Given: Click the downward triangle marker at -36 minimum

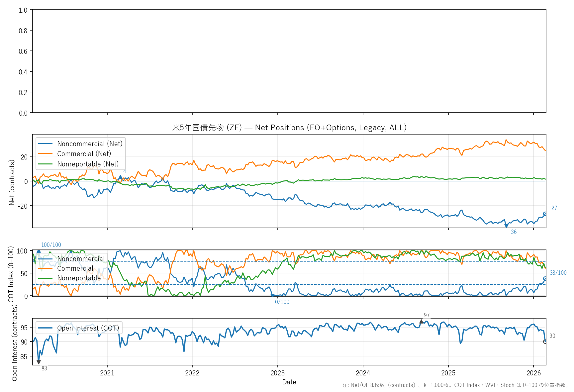Looking at the screenshot, I should tap(506, 226).
